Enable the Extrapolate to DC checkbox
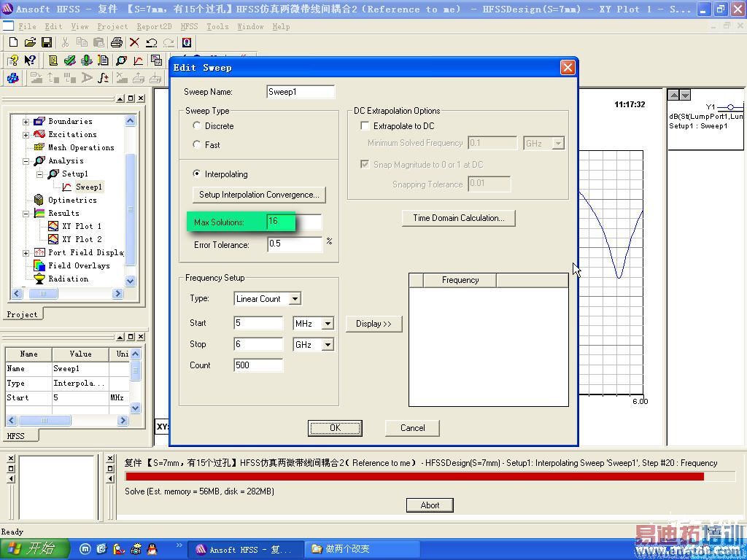This screenshot has width=747, height=560. (365, 125)
